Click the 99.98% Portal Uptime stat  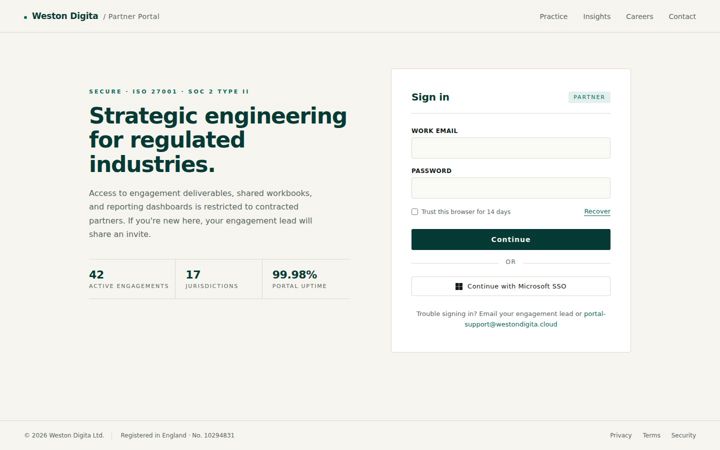[x=299, y=279]
